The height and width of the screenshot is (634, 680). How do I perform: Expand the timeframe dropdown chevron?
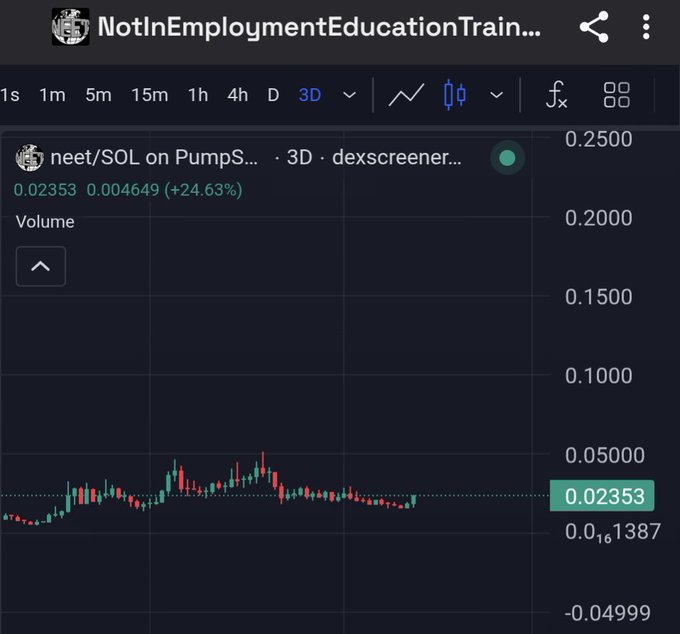pos(350,95)
